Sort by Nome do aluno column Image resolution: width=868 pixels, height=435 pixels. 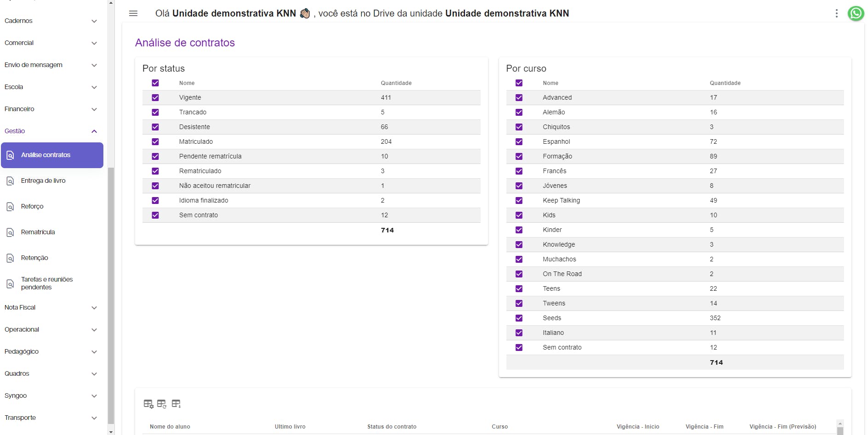[x=170, y=427]
